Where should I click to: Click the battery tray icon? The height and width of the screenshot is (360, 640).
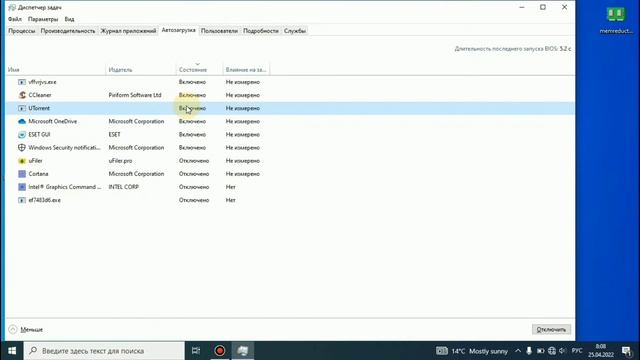pyautogui.click(x=540, y=351)
